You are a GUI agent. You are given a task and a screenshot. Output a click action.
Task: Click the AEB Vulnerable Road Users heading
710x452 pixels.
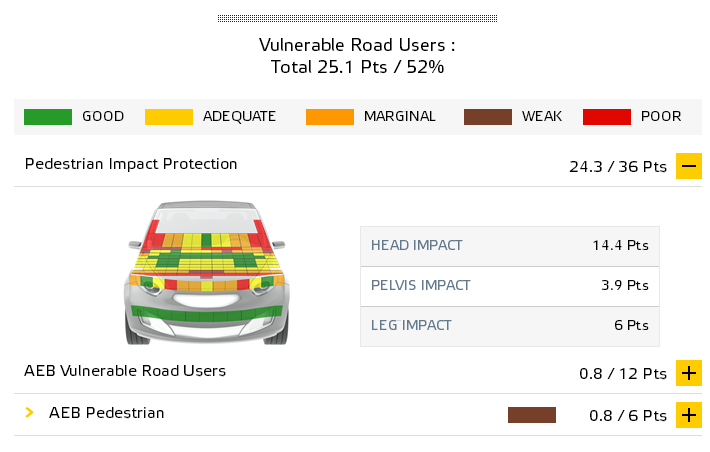coord(125,371)
